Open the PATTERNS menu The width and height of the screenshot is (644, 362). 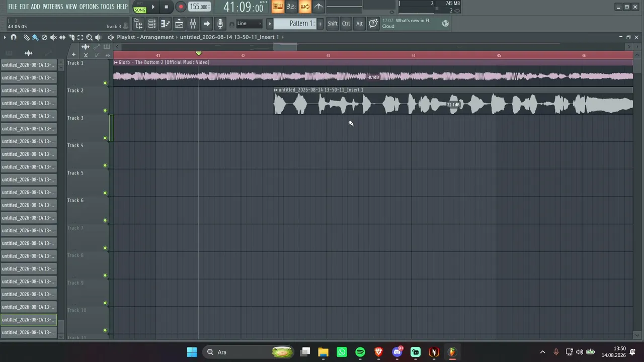point(53,7)
